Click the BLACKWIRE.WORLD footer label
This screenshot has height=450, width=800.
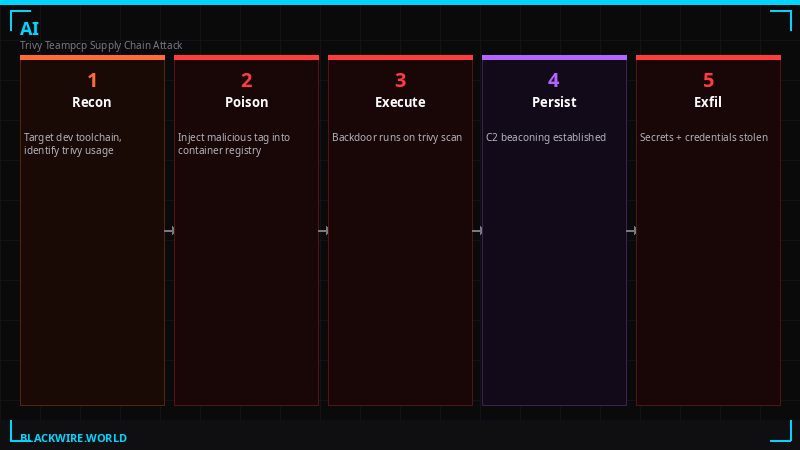click(x=73, y=438)
